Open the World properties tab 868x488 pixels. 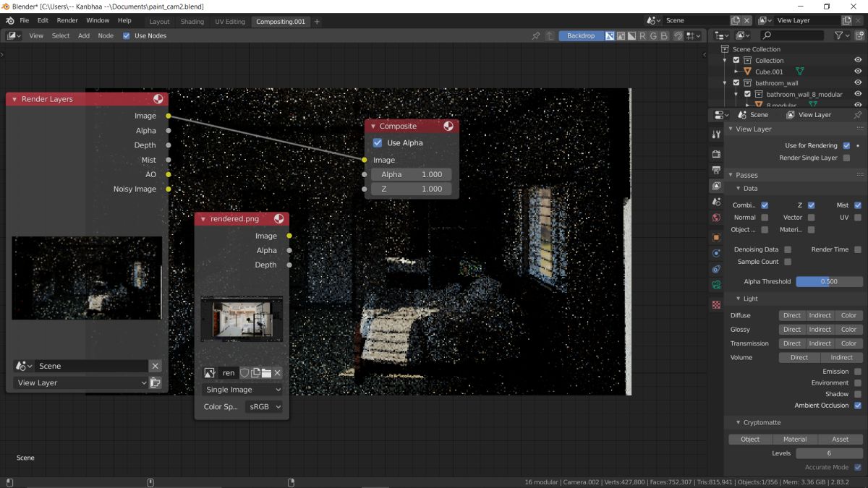click(716, 218)
